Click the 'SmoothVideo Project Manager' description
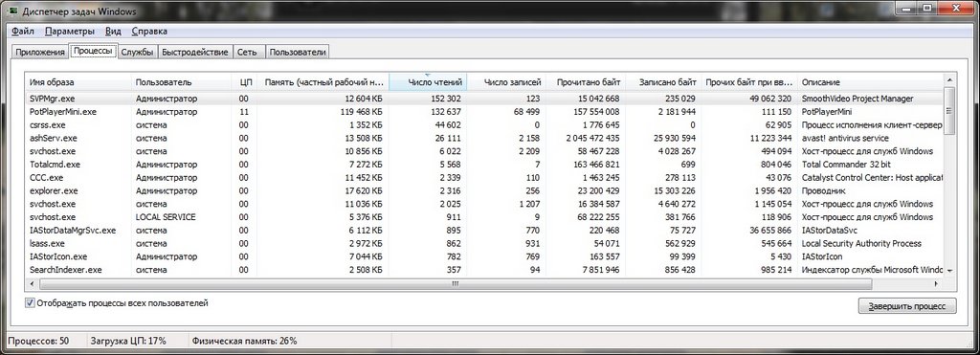This screenshot has height=355, width=980. [x=857, y=99]
